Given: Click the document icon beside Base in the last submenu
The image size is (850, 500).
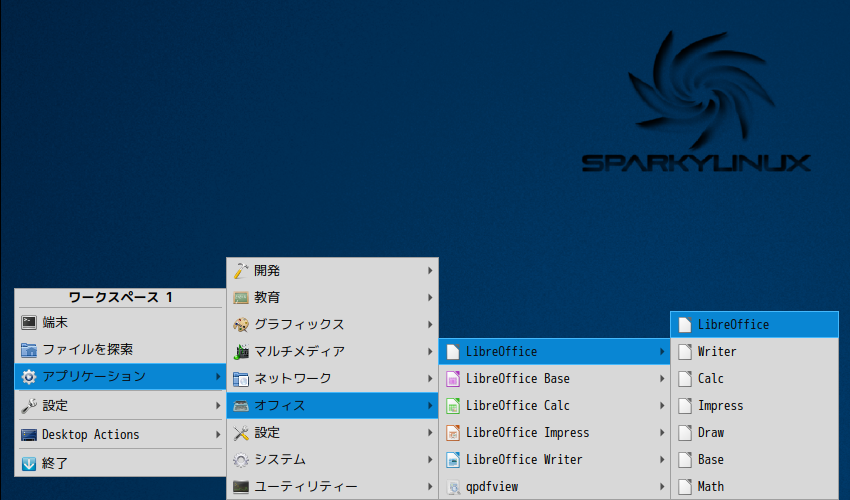Looking at the screenshot, I should (685, 460).
